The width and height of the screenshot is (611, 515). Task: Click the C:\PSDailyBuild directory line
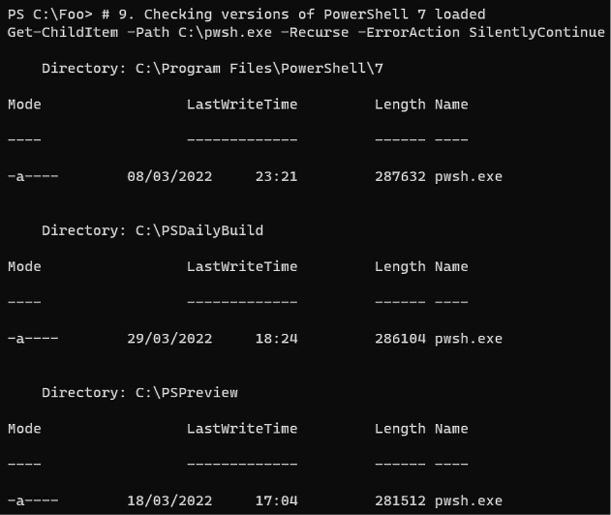152,231
